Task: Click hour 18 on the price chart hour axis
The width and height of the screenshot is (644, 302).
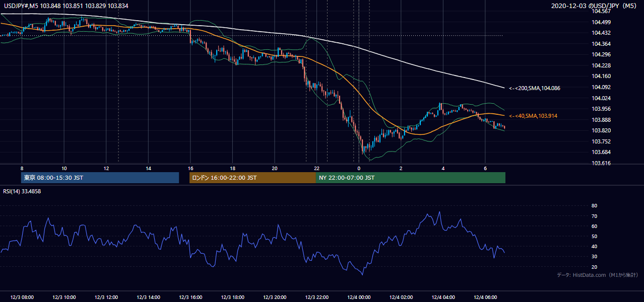Action: (x=233, y=168)
